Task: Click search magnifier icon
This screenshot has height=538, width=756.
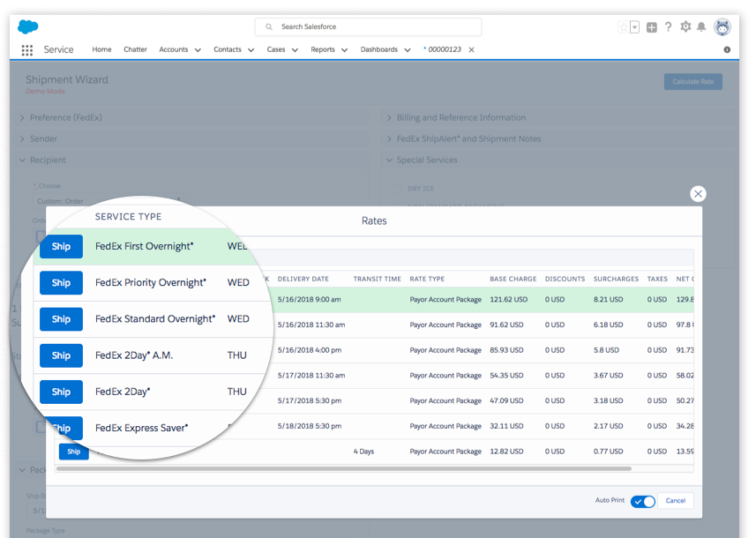Action: pos(269,27)
